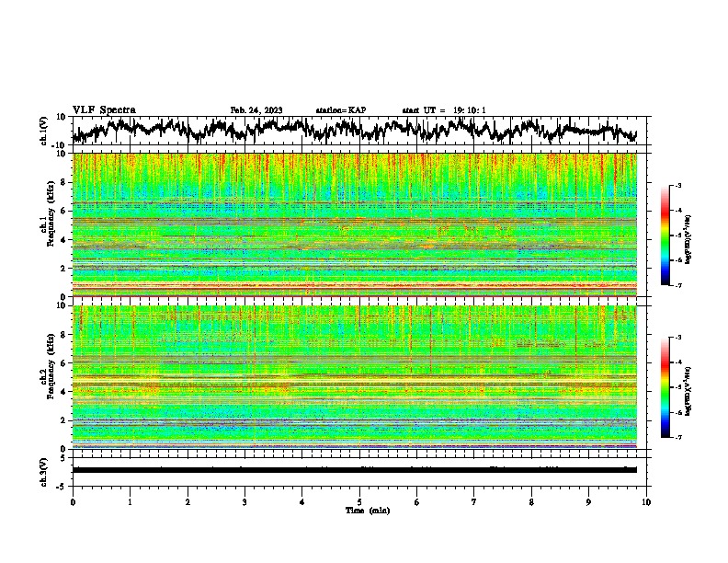Click the ch.2 colorbar log(PSD) unit label
This screenshot has height=563, width=728.
coord(688,391)
